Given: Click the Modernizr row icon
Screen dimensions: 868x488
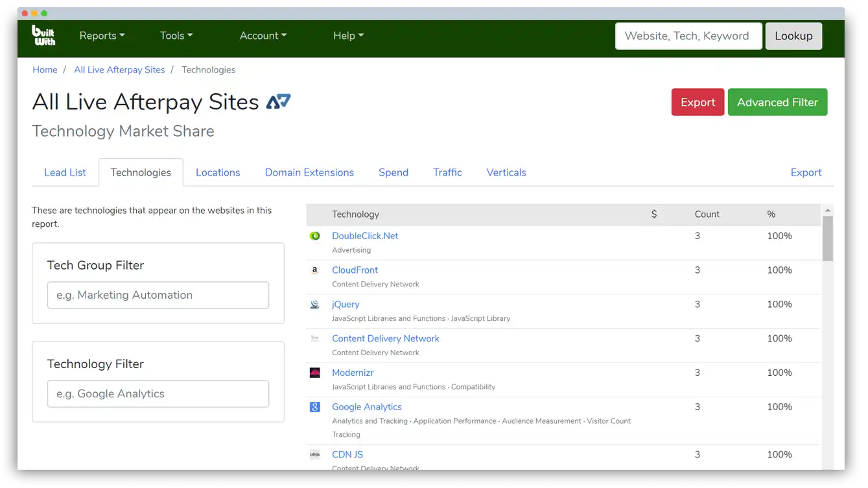Looking at the screenshot, I should 315,373.
